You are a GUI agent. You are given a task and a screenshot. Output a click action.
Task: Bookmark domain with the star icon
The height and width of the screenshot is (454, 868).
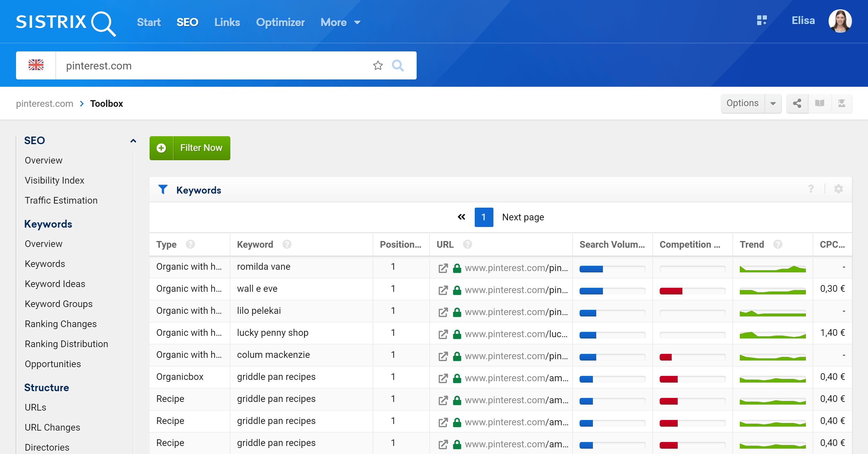[378, 65]
